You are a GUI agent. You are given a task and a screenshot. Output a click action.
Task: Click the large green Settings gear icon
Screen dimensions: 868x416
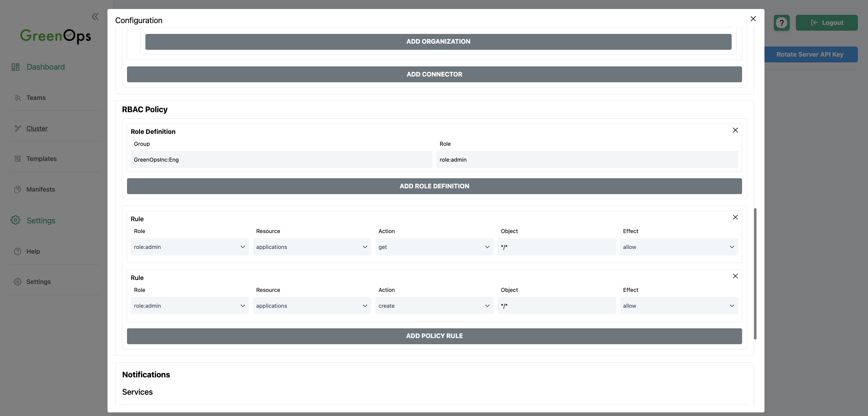tap(16, 220)
